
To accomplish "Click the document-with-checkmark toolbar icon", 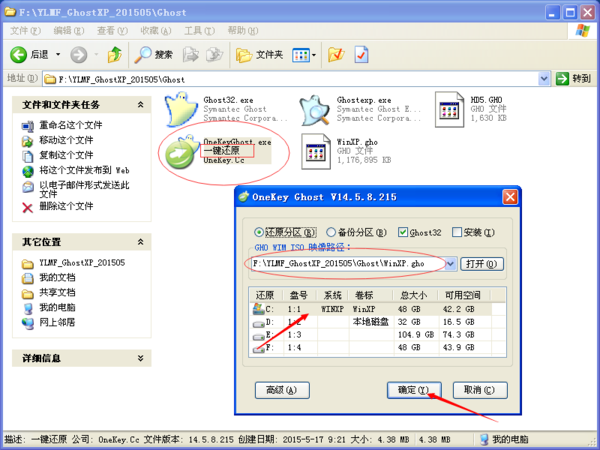I will pos(361,55).
